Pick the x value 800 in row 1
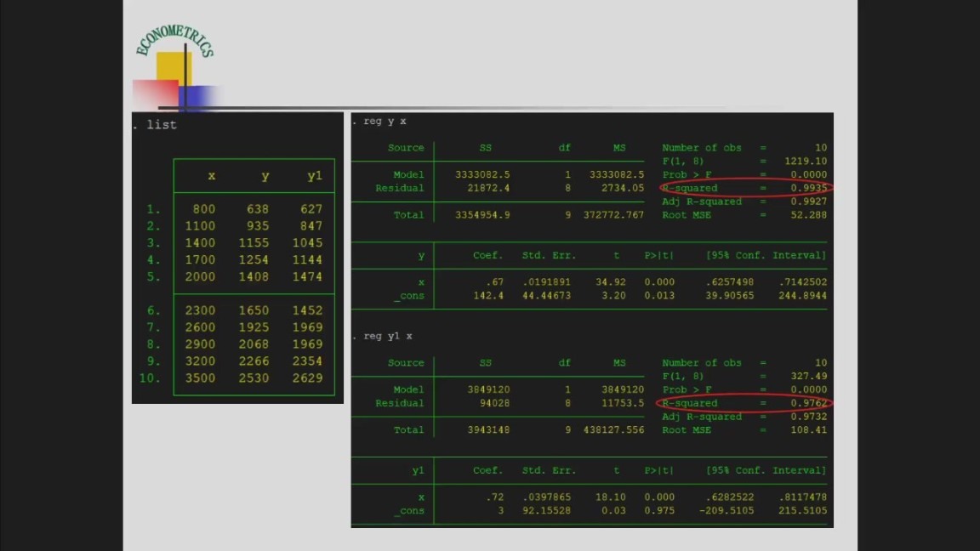 (x=204, y=209)
